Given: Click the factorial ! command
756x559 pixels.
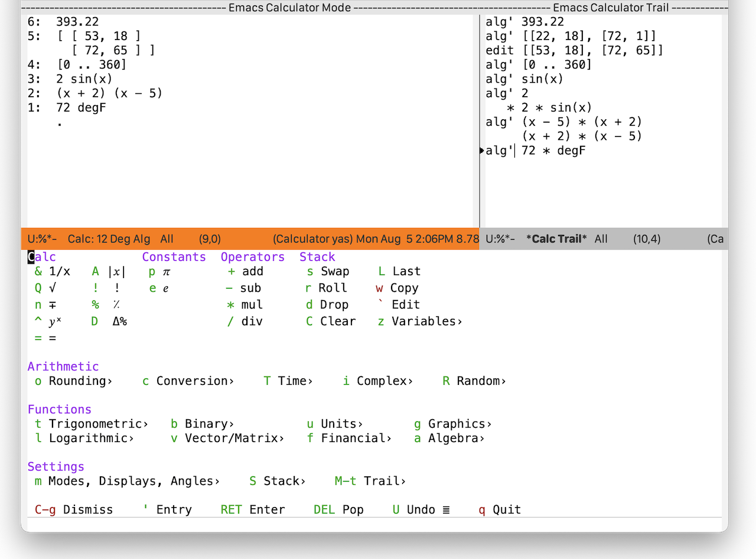Looking at the screenshot, I should pos(106,288).
